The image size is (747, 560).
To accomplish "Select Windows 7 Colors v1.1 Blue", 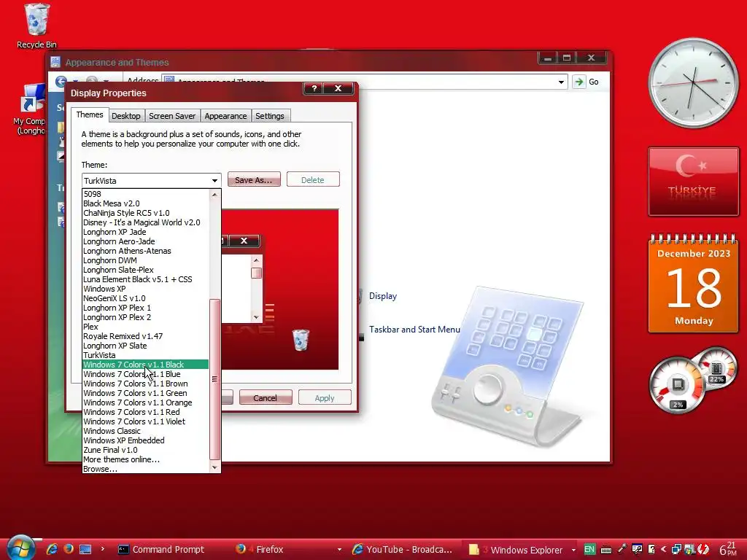I will pos(145,374).
